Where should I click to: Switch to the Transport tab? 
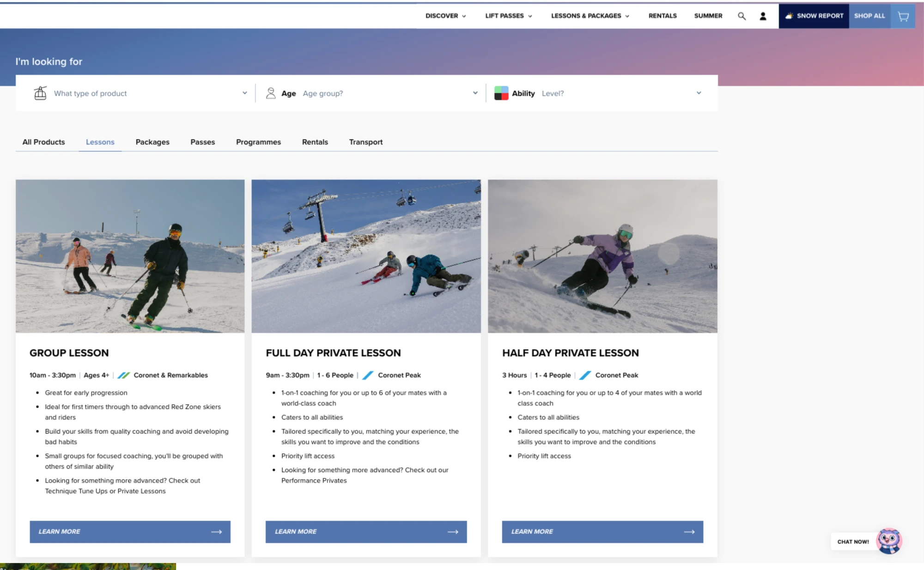[x=365, y=142]
